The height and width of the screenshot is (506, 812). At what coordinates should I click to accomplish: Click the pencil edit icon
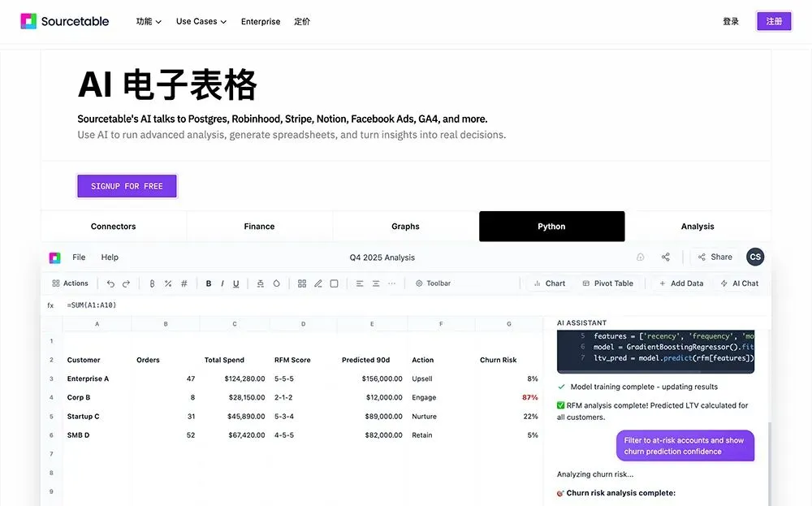(x=318, y=283)
